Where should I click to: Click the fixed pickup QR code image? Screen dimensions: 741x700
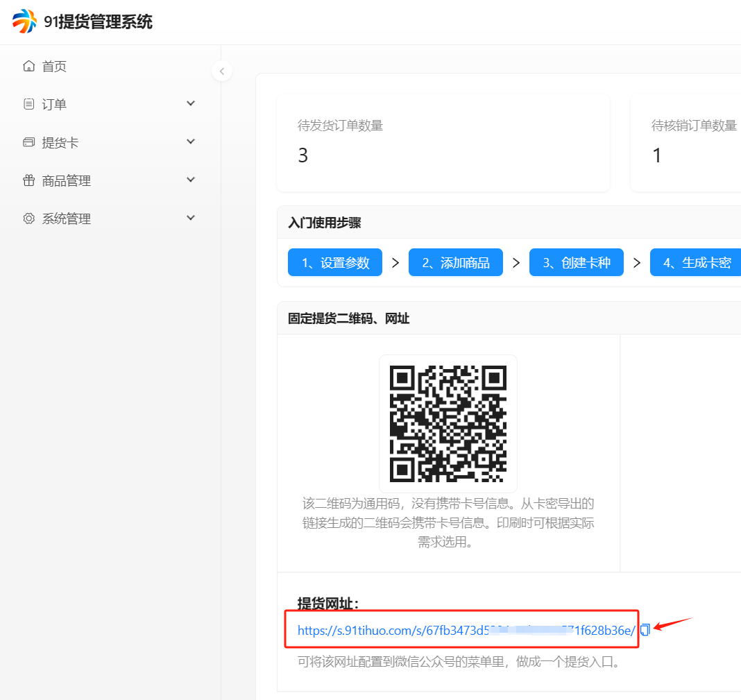click(x=448, y=424)
